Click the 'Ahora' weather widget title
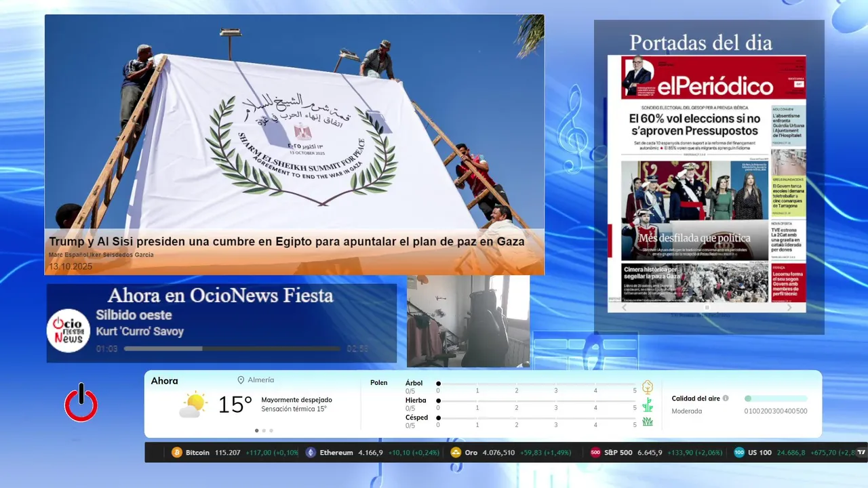 [x=164, y=381]
